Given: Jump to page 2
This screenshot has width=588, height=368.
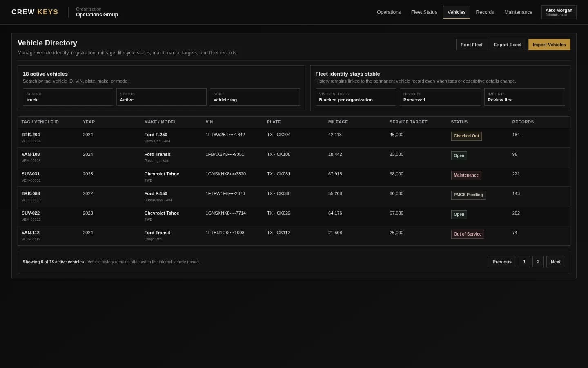Looking at the screenshot, I should 538,262.
